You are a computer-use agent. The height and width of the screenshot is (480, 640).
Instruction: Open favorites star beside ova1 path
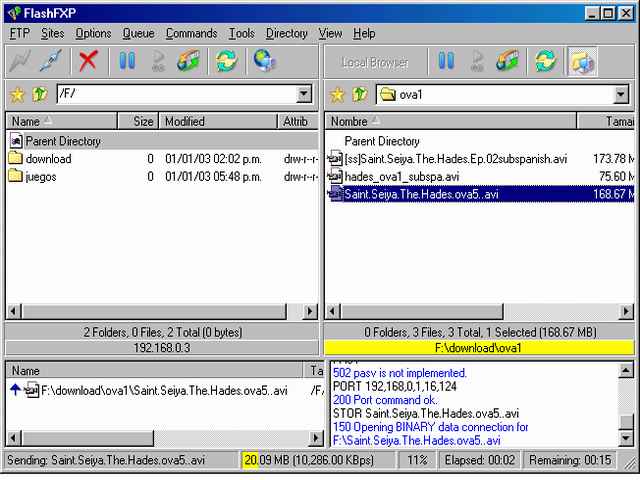point(337,95)
